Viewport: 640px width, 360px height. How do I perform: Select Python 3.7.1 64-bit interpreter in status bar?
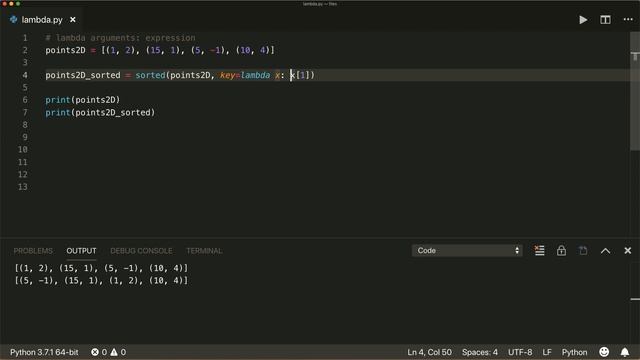click(x=44, y=352)
